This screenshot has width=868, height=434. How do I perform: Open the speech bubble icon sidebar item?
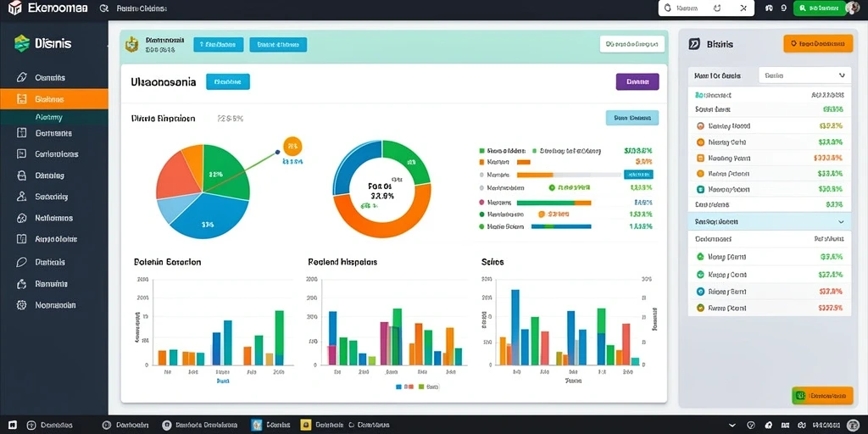21,263
